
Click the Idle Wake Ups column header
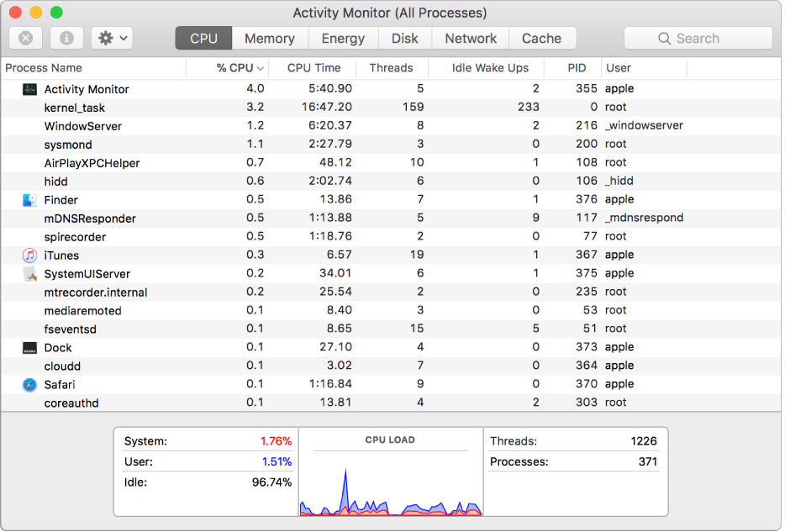point(490,68)
